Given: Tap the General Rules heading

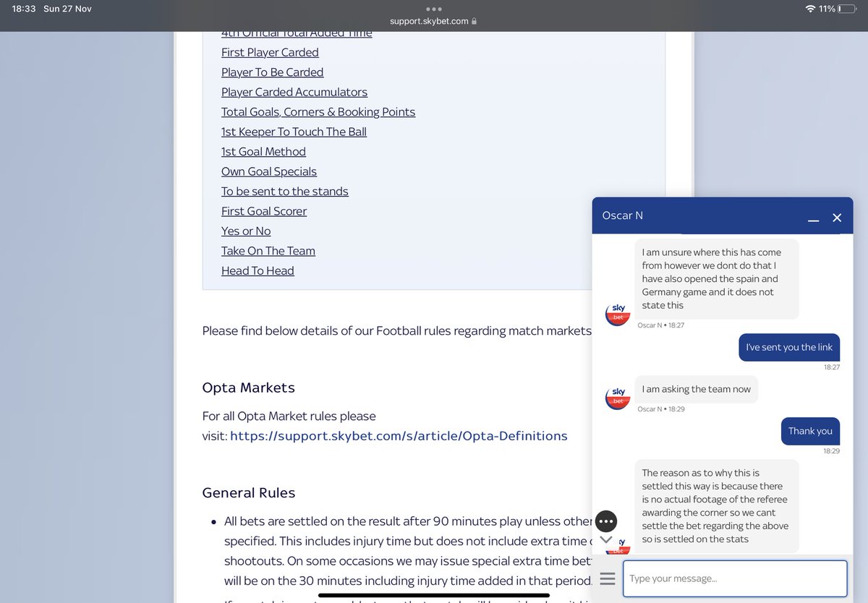Looking at the screenshot, I should 249,493.
